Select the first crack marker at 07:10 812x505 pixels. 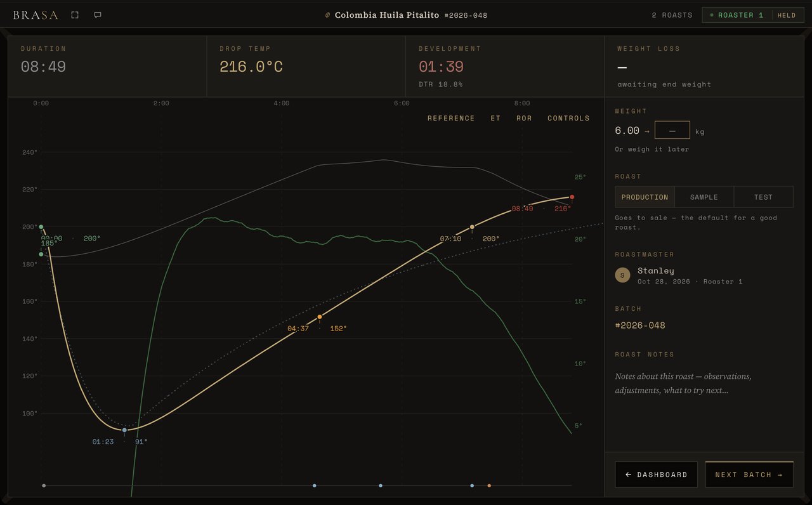point(472,226)
